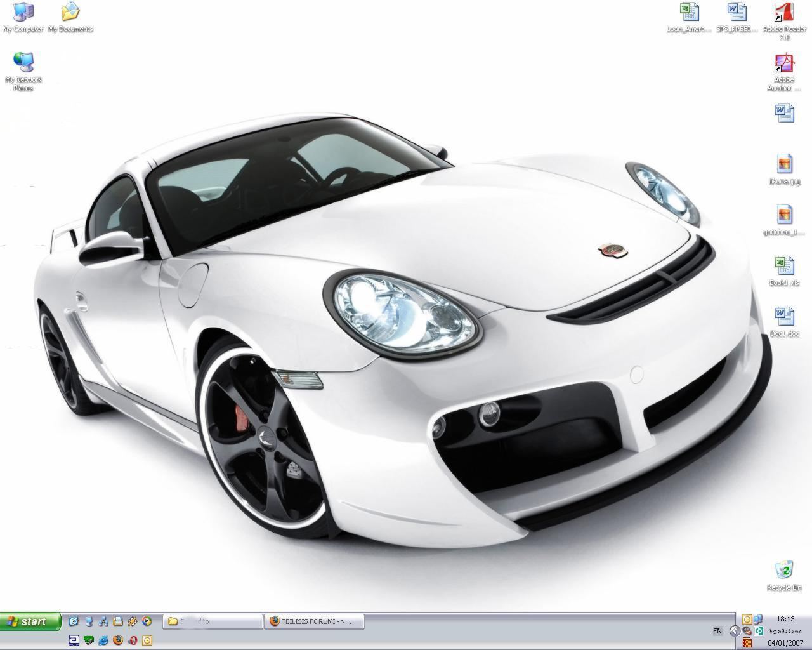Open My Computer desktop icon
Image resolution: width=812 pixels, height=650 pixels.
click(x=23, y=13)
